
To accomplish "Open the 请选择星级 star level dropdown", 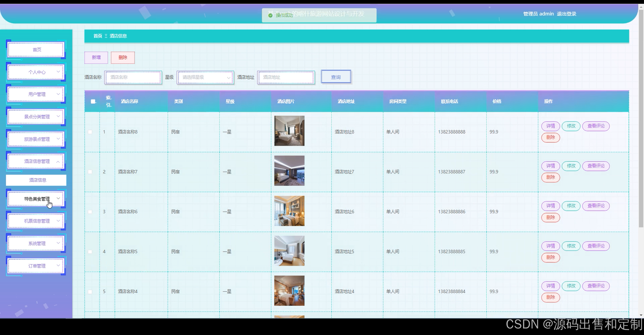I will (x=205, y=77).
